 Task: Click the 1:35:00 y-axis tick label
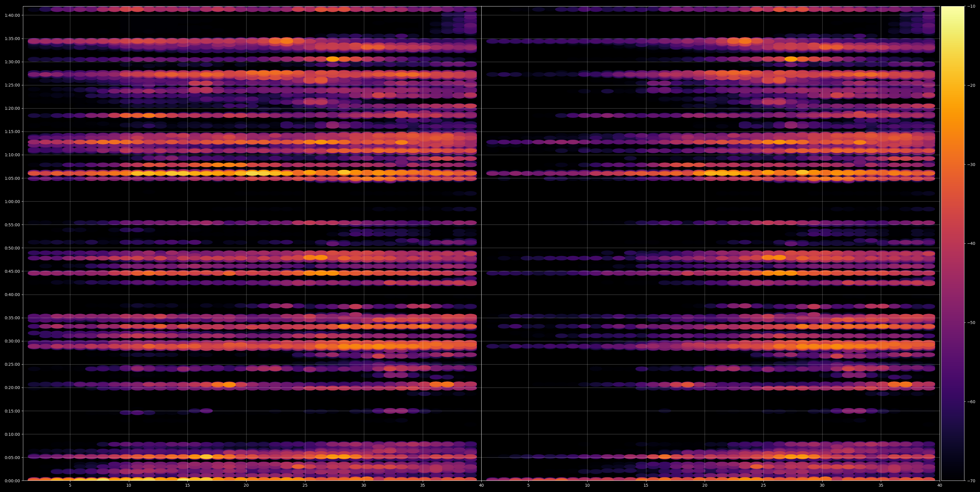[12, 39]
